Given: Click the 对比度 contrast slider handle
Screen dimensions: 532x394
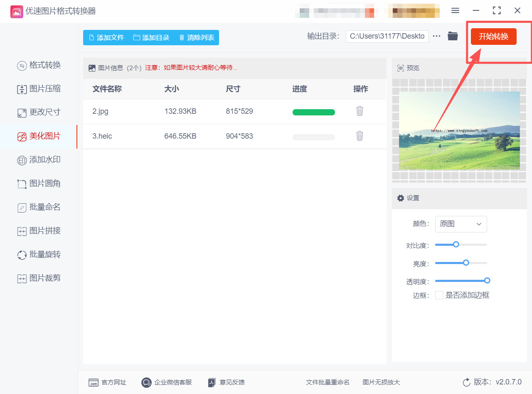Looking at the screenshot, I should tap(456, 245).
